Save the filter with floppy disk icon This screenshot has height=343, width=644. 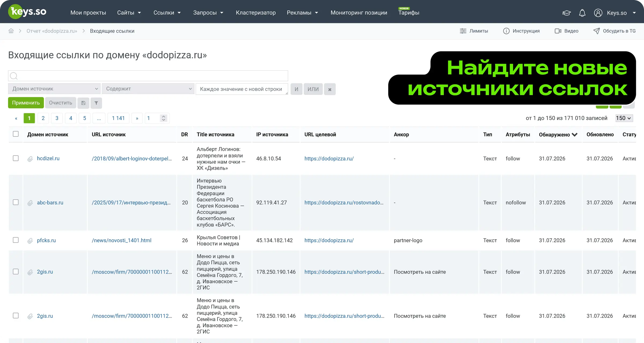point(83,103)
